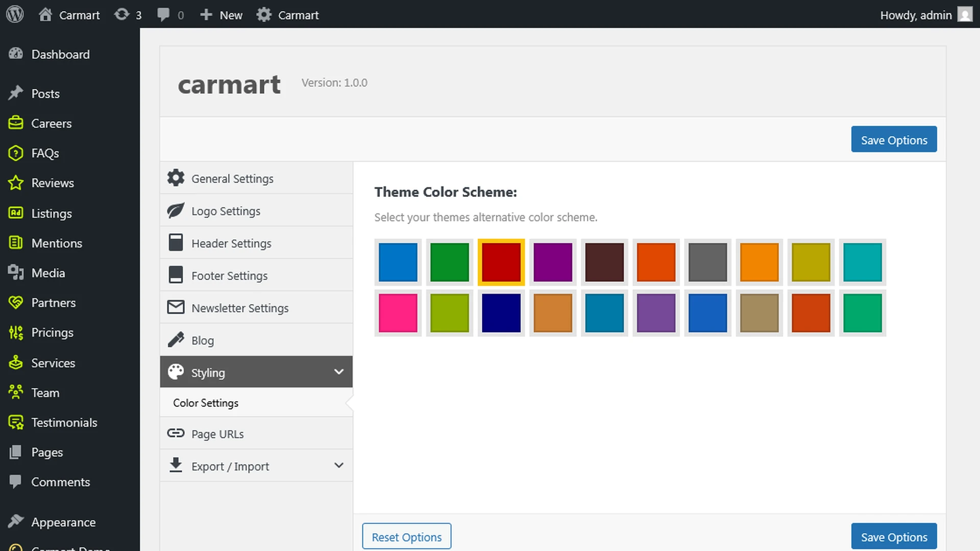This screenshot has height=551, width=980.
Task: Select the highlighted red color swatch
Action: (501, 262)
